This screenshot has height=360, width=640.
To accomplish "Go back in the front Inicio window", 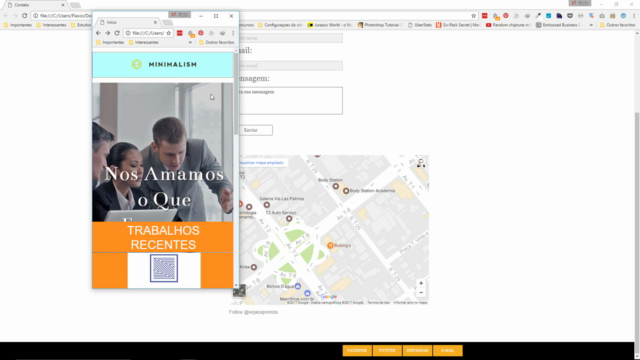I will [x=98, y=33].
